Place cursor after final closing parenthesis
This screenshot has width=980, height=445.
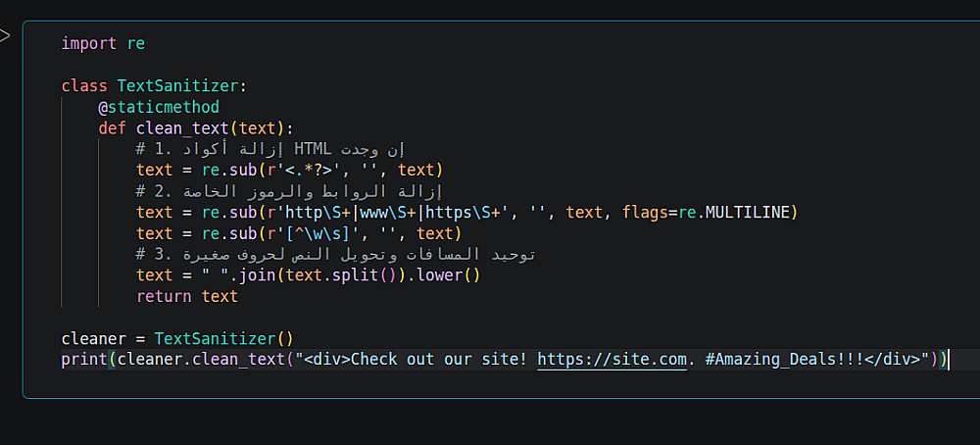click(948, 360)
